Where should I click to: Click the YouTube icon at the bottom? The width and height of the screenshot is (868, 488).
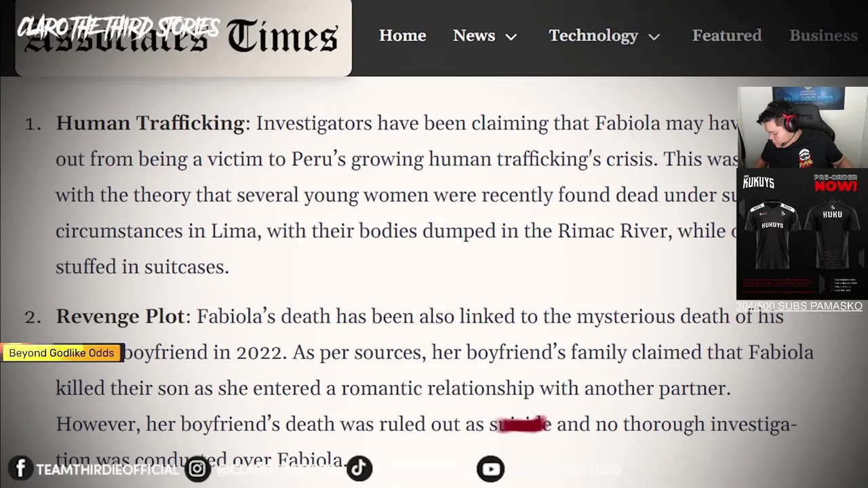point(490,468)
